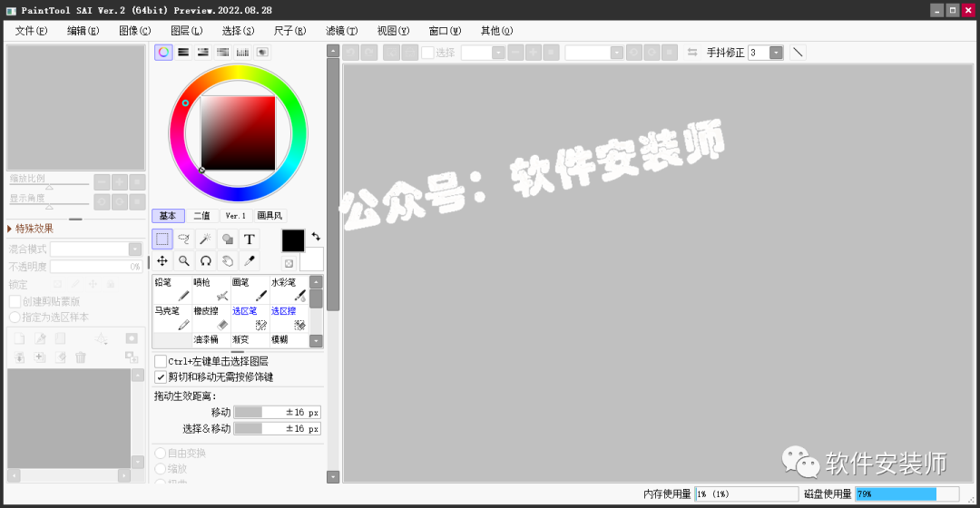Click the transparent color toggle icon
Viewport: 980px width, 508px height.
[289, 263]
